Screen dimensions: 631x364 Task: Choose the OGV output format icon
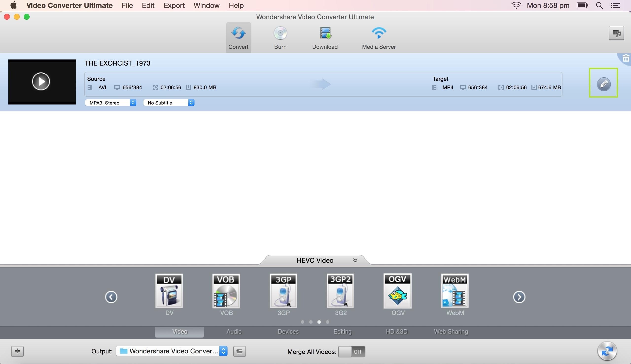[x=398, y=291]
